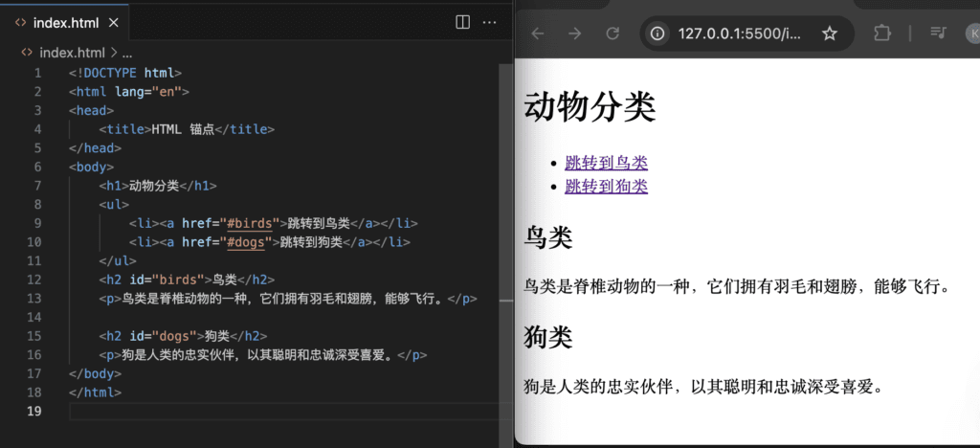Click the h2 id="birds" code line
The width and height of the screenshot is (980, 448).
(187, 280)
